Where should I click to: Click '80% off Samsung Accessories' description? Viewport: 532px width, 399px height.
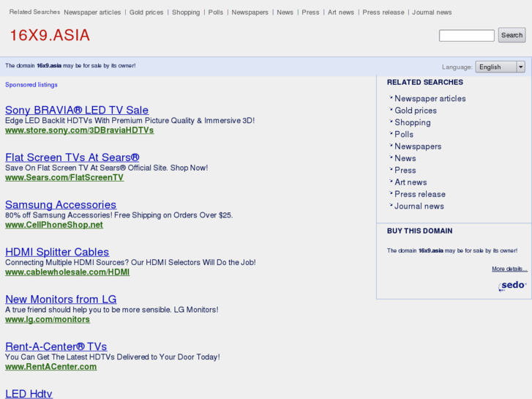click(119, 215)
